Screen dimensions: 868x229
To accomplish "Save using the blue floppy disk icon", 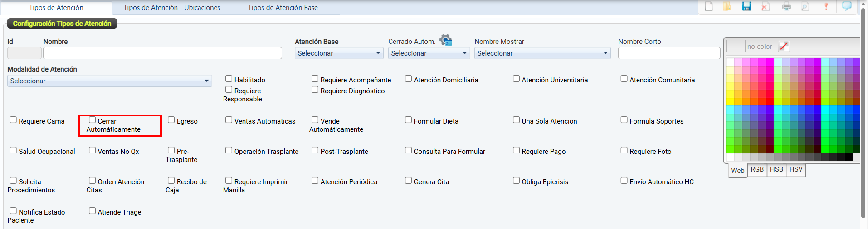I will click(746, 6).
